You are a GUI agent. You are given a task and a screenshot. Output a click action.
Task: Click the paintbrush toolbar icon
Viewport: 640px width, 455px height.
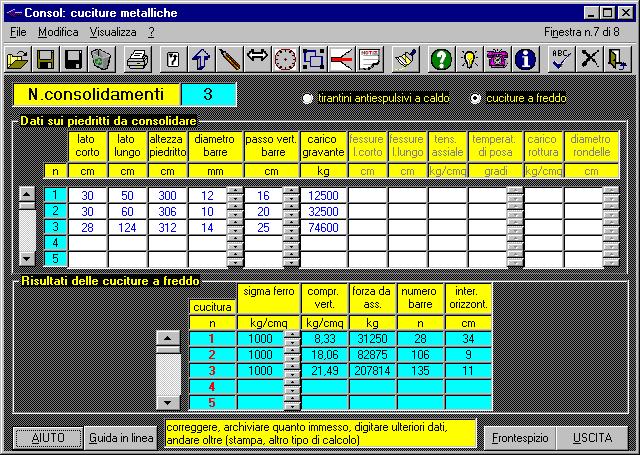(x=405, y=59)
